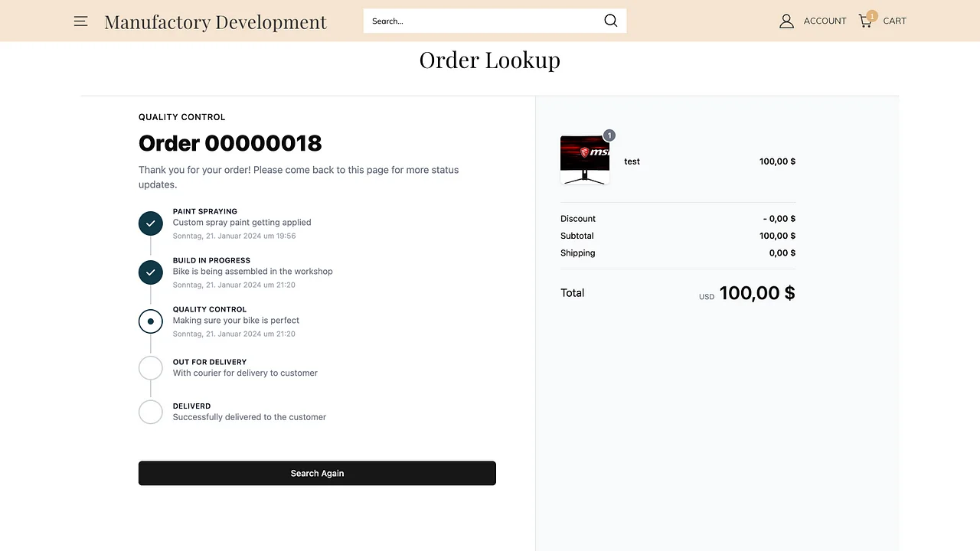The image size is (980, 551).
Task: Click the ACCOUNT menu label
Action: point(825,21)
